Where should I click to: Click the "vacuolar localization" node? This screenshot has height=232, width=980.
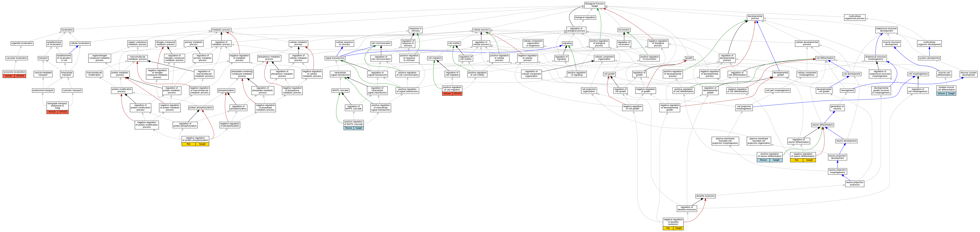[16, 58]
